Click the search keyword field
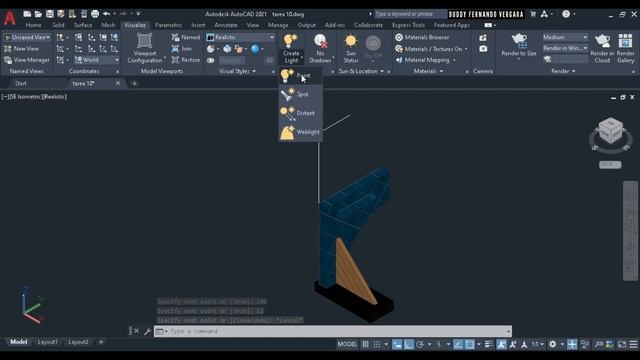The image size is (640, 360). (410, 14)
